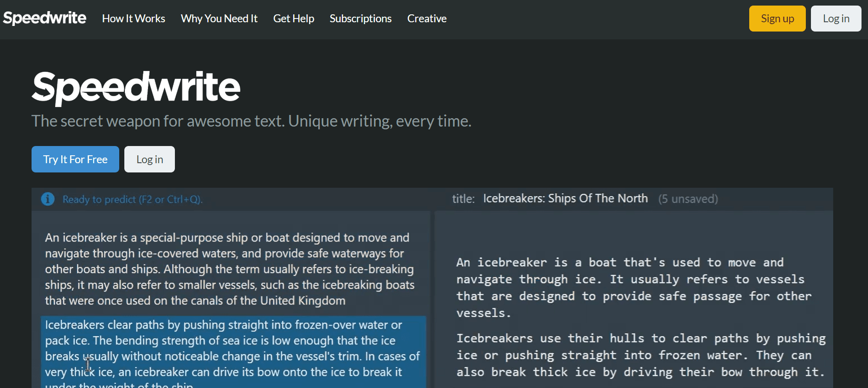Click the yellow Sign up button
Image resolution: width=868 pixels, height=388 pixels.
click(x=778, y=19)
